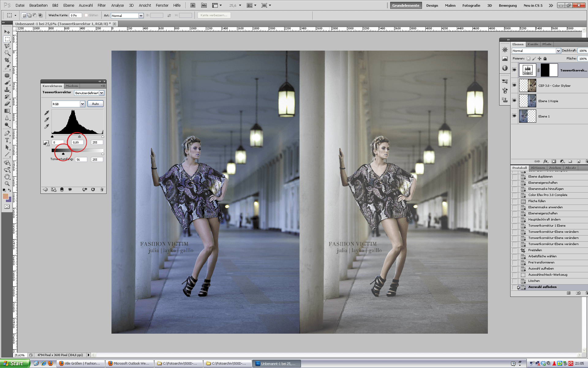Screen dimensions: 588x368
Task: Launch Bridge via the Br icon
Action: (x=193, y=5)
